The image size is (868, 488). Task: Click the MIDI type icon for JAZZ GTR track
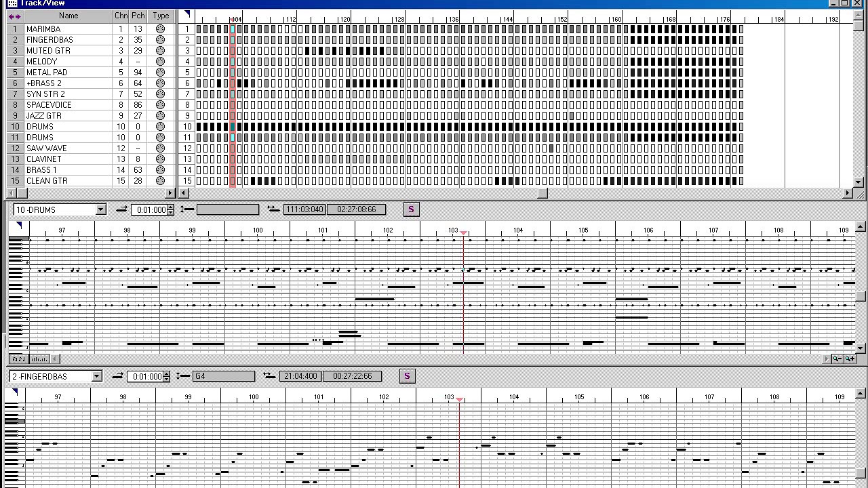pyautogui.click(x=160, y=116)
